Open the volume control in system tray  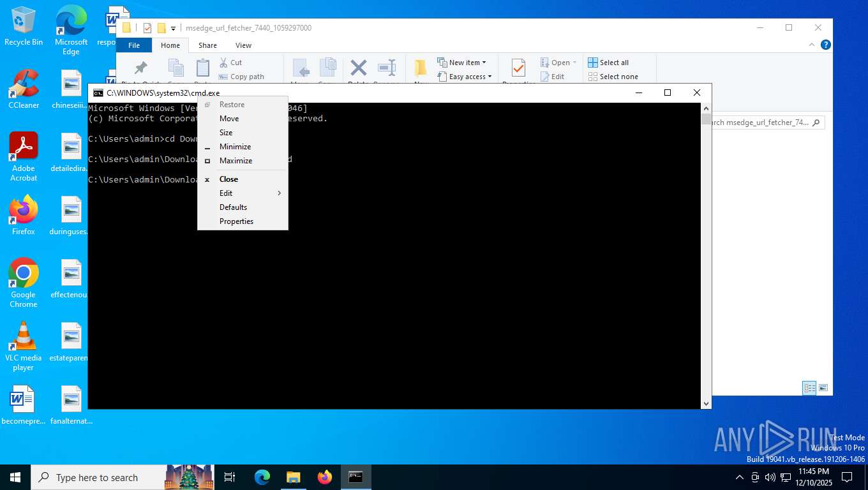pos(770,477)
